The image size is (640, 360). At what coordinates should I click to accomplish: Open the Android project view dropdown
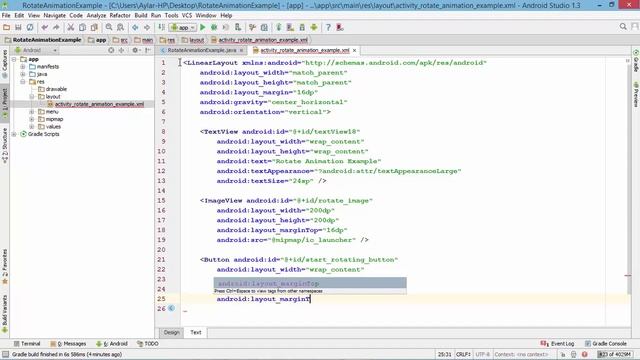pyautogui.click(x=36, y=50)
